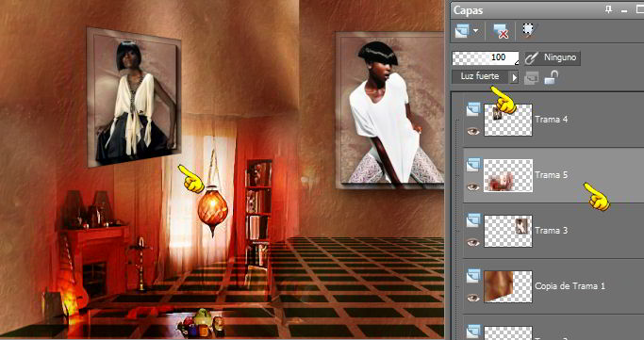Click the link chain icon beside Ninguno
Screen dimensions: 644x340
[533, 57]
